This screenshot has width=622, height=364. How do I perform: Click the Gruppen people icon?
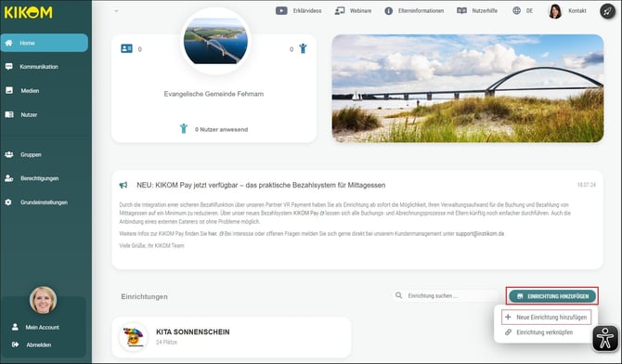click(8, 154)
